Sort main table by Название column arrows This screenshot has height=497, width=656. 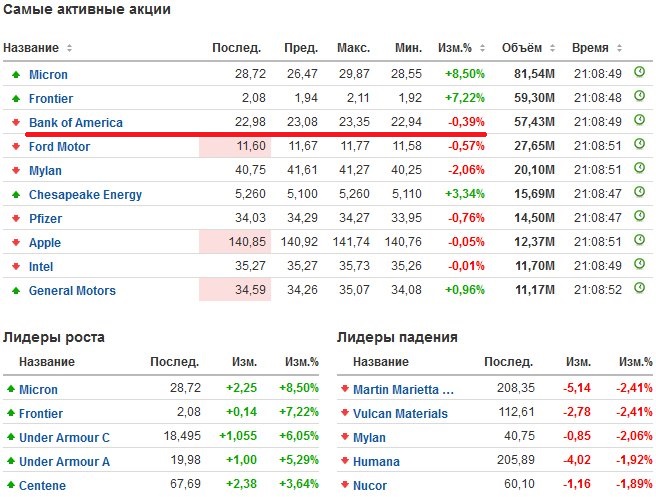click(x=69, y=48)
